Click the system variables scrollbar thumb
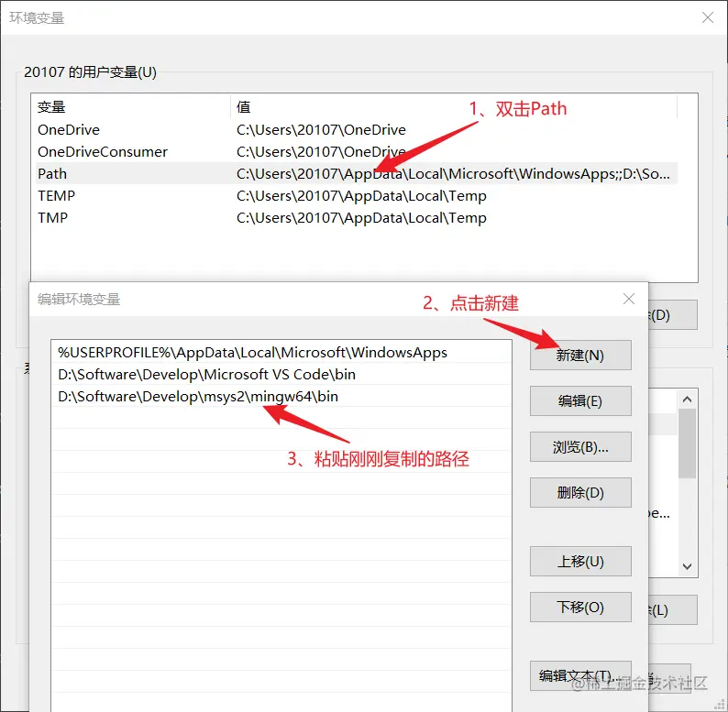Screen dimensions: 728x712 687,444
